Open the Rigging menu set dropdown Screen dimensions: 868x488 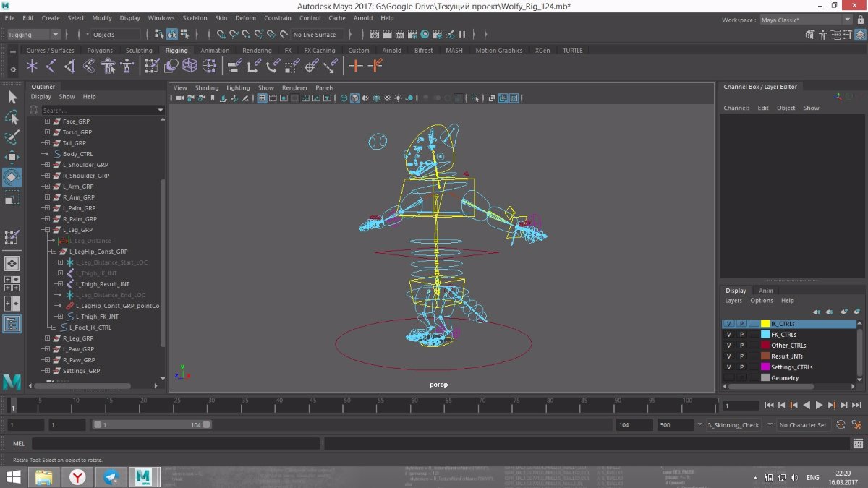click(x=34, y=35)
